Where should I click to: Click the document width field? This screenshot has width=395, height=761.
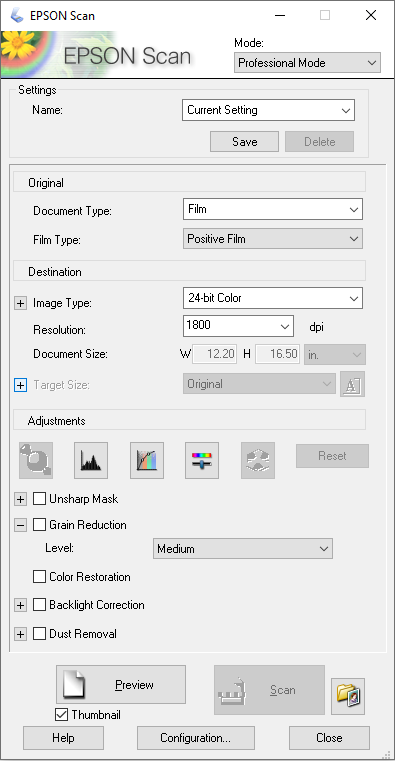point(214,354)
